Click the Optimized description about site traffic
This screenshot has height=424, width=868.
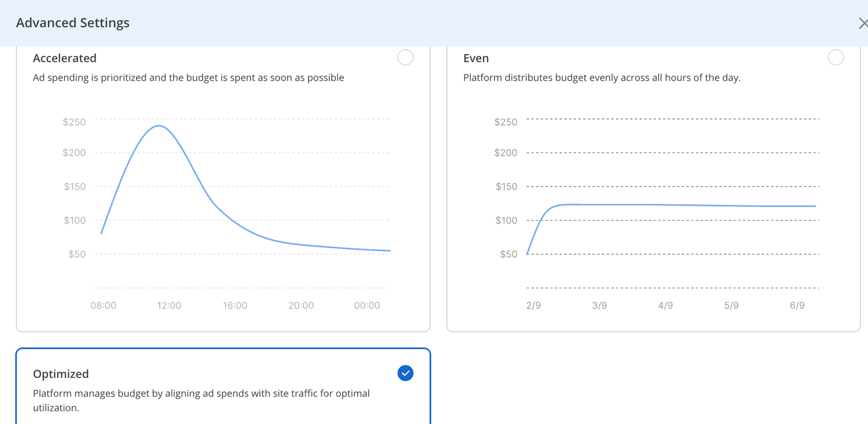tap(201, 401)
